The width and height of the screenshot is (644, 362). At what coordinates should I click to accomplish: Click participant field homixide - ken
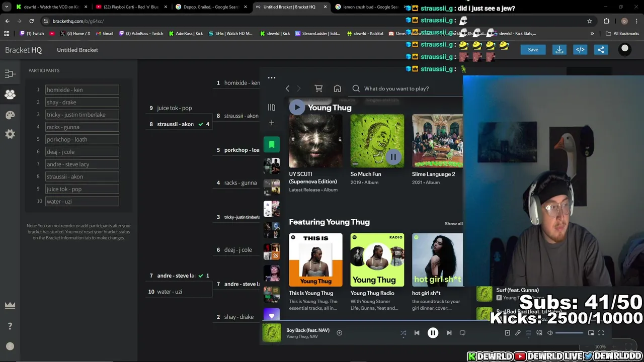click(x=82, y=89)
